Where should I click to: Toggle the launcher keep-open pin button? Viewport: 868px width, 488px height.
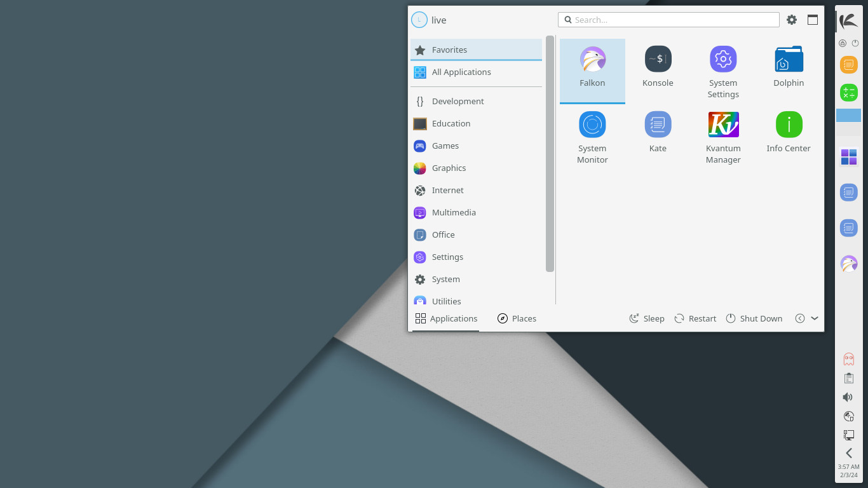pyautogui.click(x=813, y=20)
